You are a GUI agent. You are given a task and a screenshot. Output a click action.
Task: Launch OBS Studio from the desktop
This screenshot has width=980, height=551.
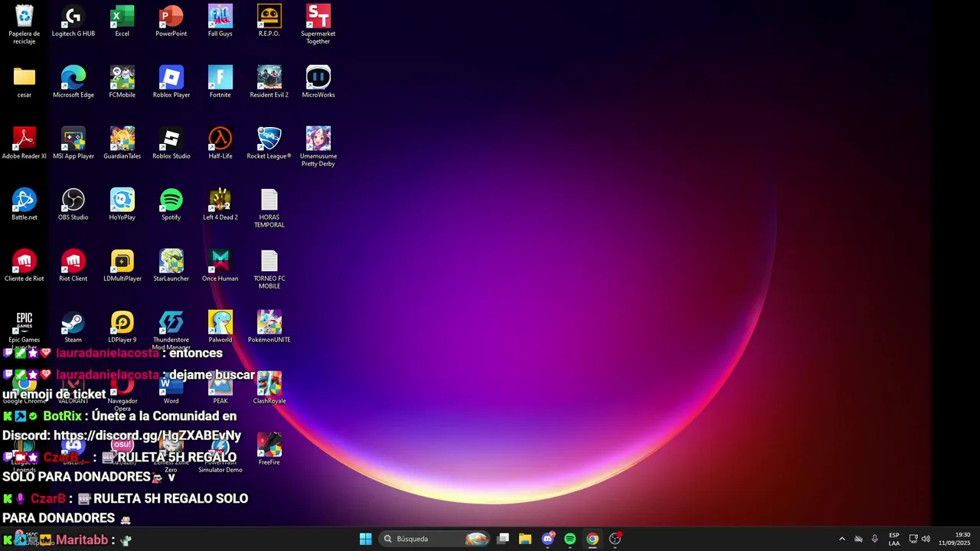(73, 205)
